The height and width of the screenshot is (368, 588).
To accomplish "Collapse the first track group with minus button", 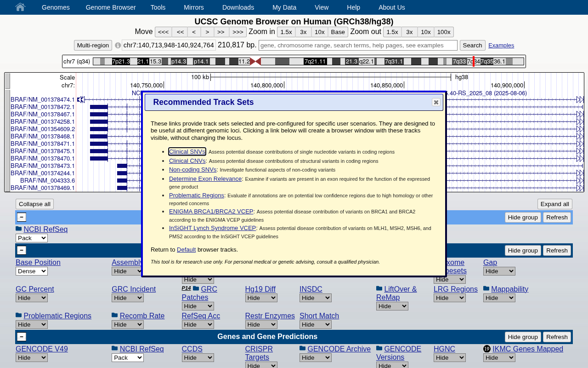I will coord(22,217).
